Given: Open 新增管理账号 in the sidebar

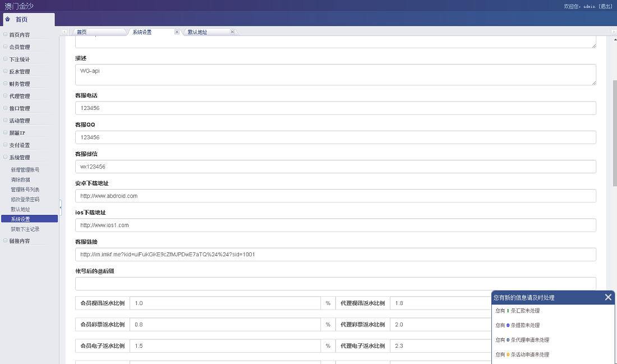Looking at the screenshot, I should (25, 169).
